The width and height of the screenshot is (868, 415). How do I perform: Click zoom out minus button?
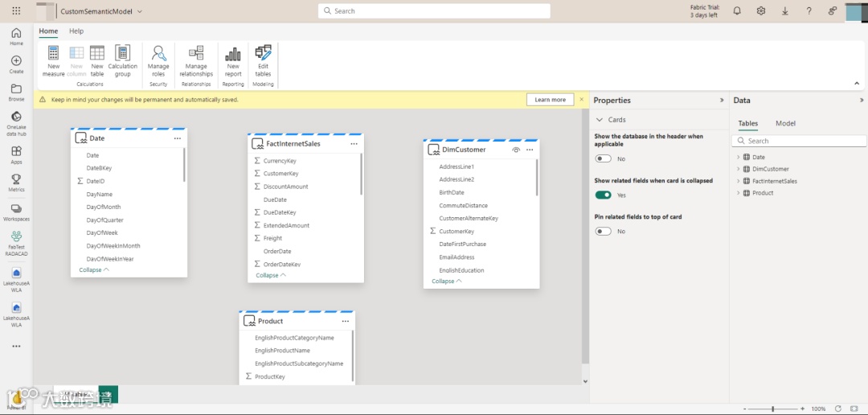744,409
